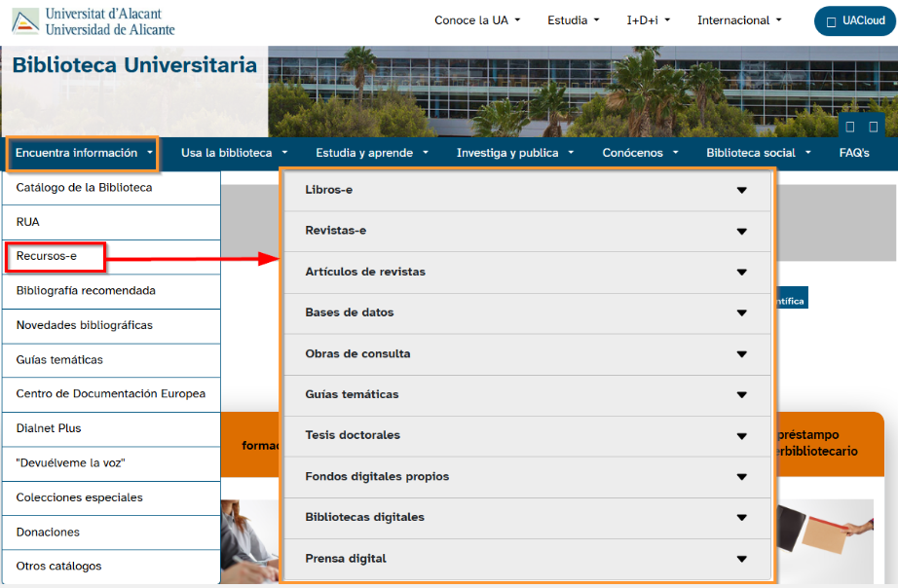The height and width of the screenshot is (588, 898).
Task: Open the woman writing thumbnail image
Action: point(250,541)
